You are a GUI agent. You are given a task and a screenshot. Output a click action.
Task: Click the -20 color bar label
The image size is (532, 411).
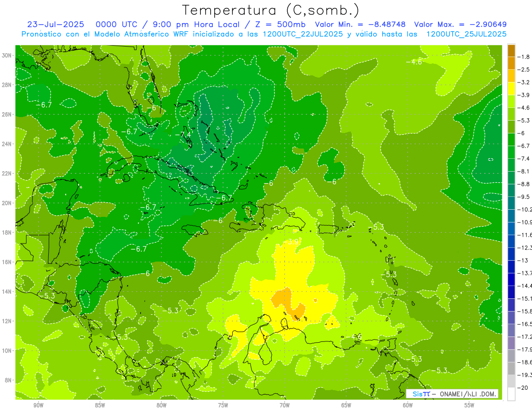click(x=523, y=388)
